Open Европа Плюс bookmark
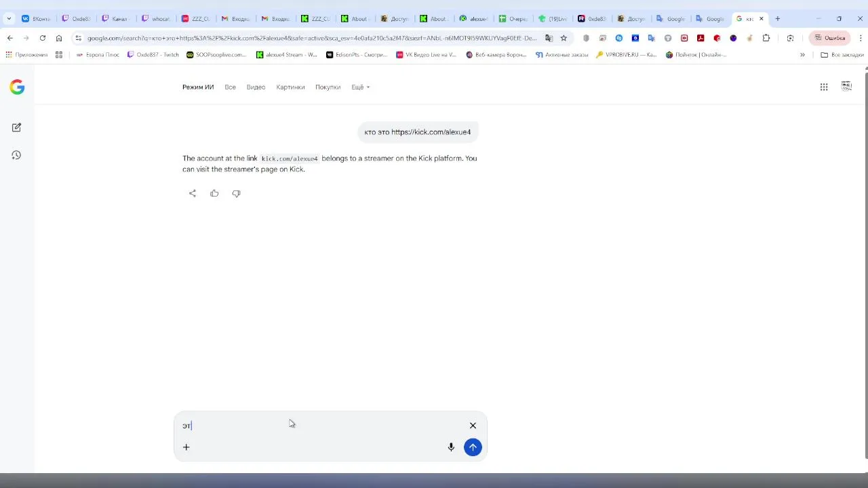The width and height of the screenshot is (868, 488). pyautogui.click(x=98, y=55)
